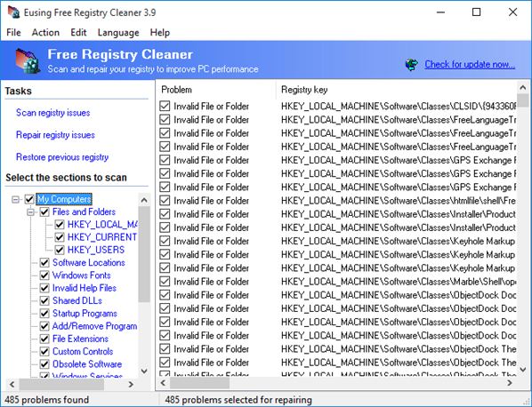Select the htmlfile\shell\Fre registry key text
The image size is (532, 407).
[x=399, y=201]
